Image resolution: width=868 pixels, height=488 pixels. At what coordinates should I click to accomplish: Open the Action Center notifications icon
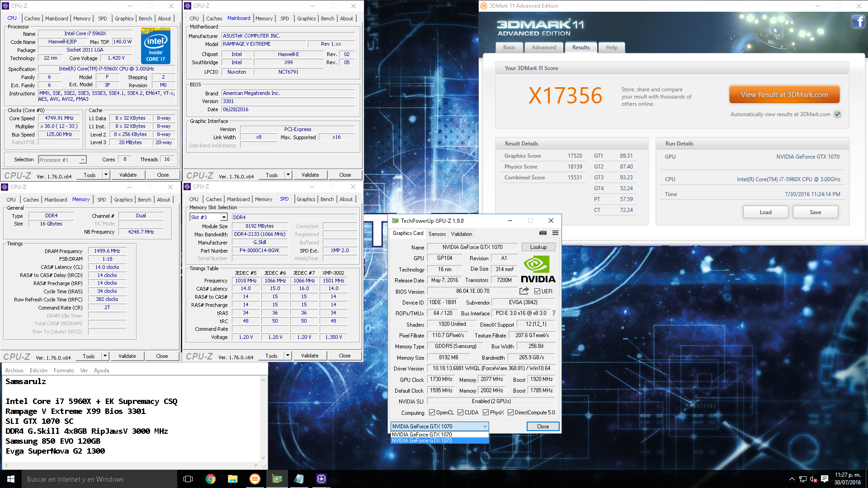pos(825,479)
